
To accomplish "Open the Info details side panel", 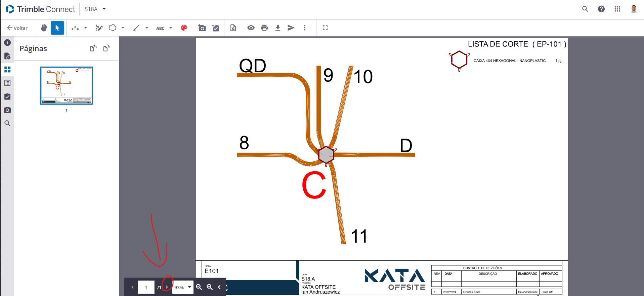I will coord(7,43).
